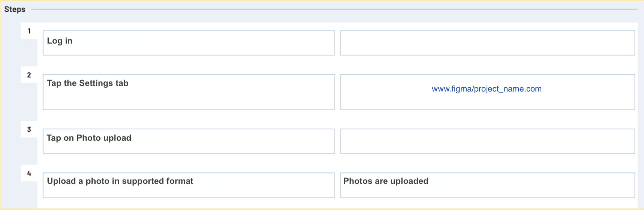Click the 'Steps' section header label
This screenshot has width=644, height=210.
[15, 9]
